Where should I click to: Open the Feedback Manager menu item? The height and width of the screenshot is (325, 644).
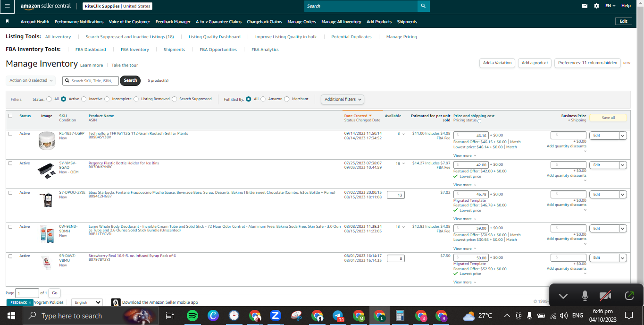pyautogui.click(x=173, y=22)
